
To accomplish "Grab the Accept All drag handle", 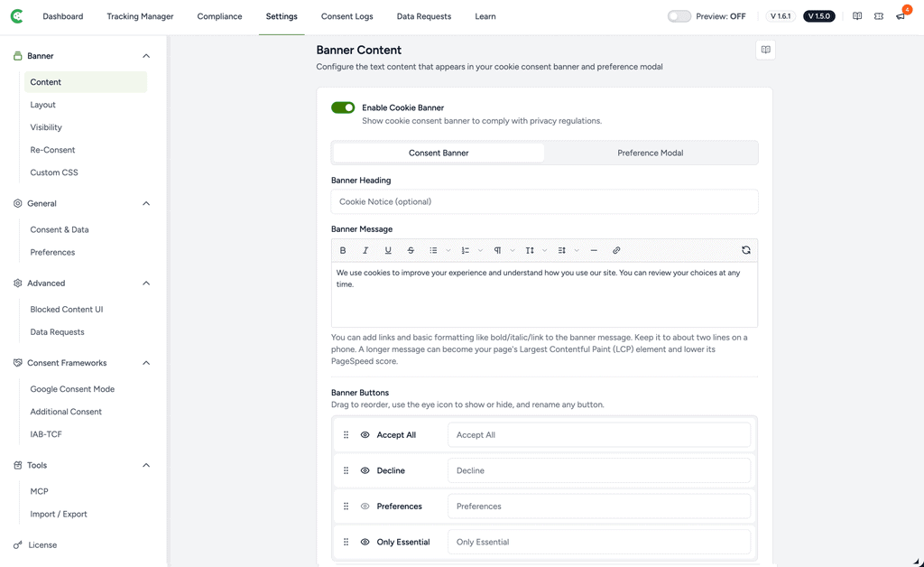I will pos(346,435).
